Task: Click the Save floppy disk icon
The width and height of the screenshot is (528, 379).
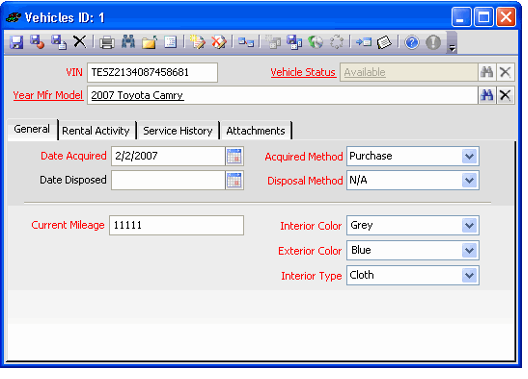Action: coord(16,42)
